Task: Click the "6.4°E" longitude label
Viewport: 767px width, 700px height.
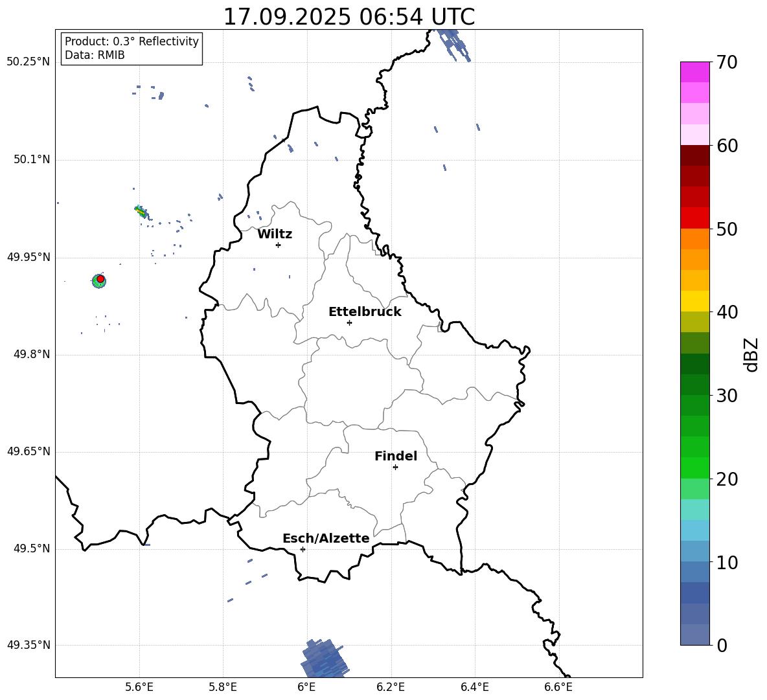Action: pyautogui.click(x=474, y=687)
